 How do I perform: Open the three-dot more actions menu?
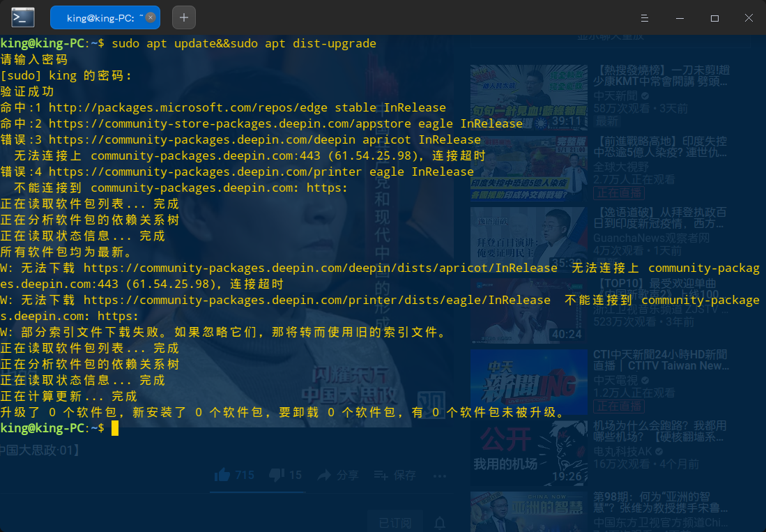click(440, 476)
